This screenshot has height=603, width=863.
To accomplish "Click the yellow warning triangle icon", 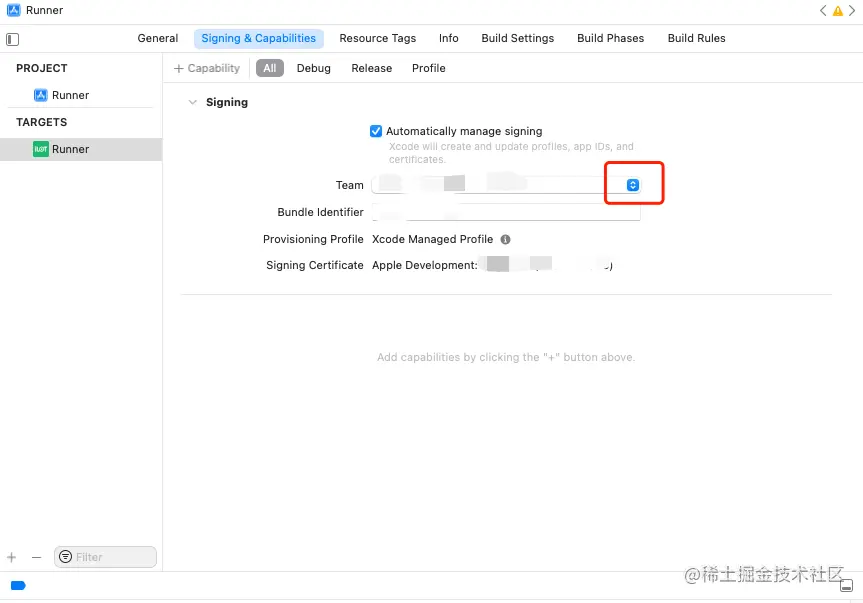I will [837, 10].
